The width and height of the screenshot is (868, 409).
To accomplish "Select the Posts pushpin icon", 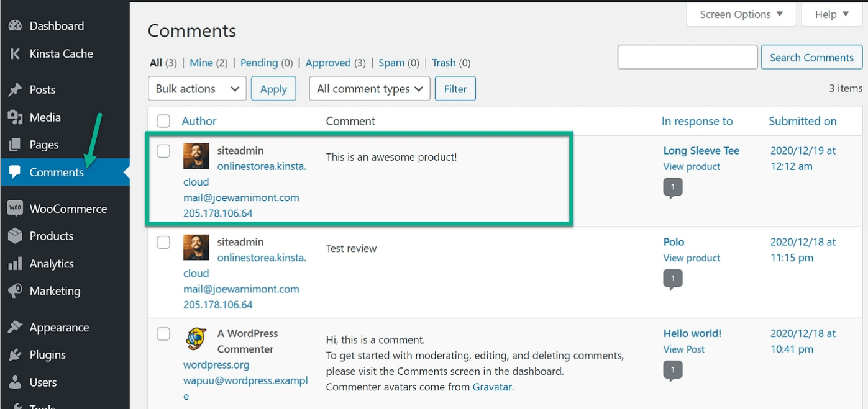I will click(x=15, y=90).
